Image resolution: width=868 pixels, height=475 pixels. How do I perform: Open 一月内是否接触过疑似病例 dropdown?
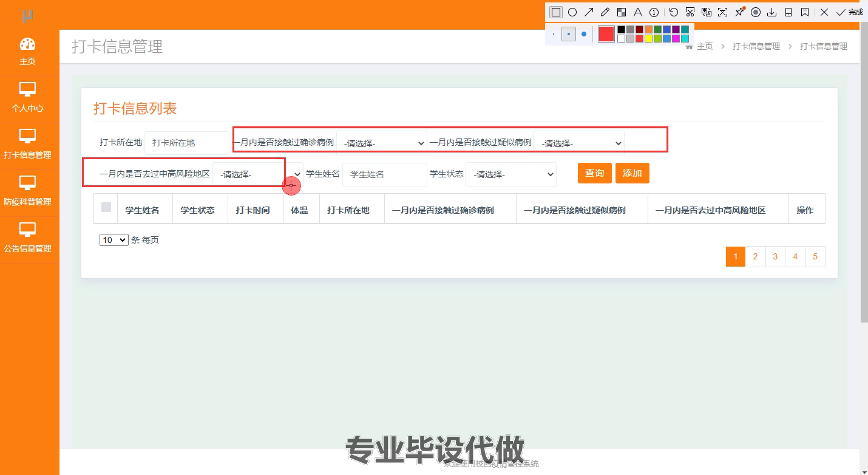point(579,143)
